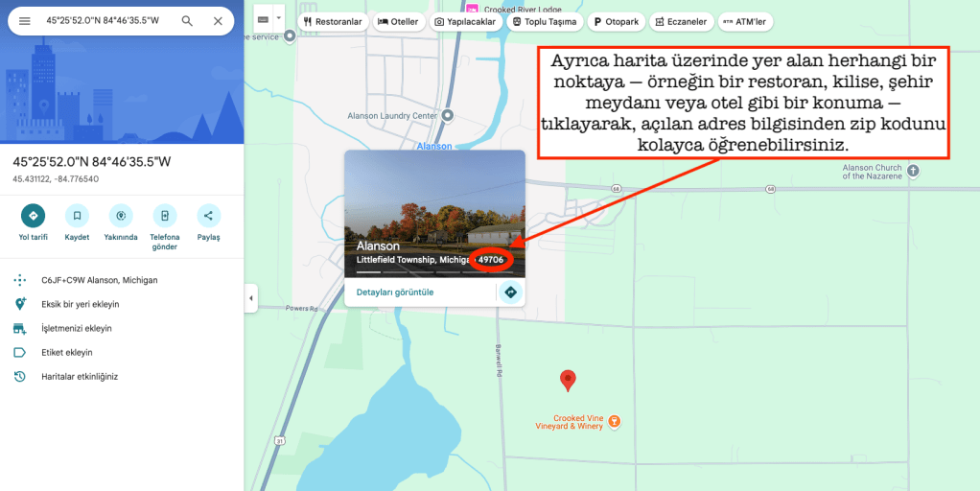Click Detayları görüntüle link

395,292
